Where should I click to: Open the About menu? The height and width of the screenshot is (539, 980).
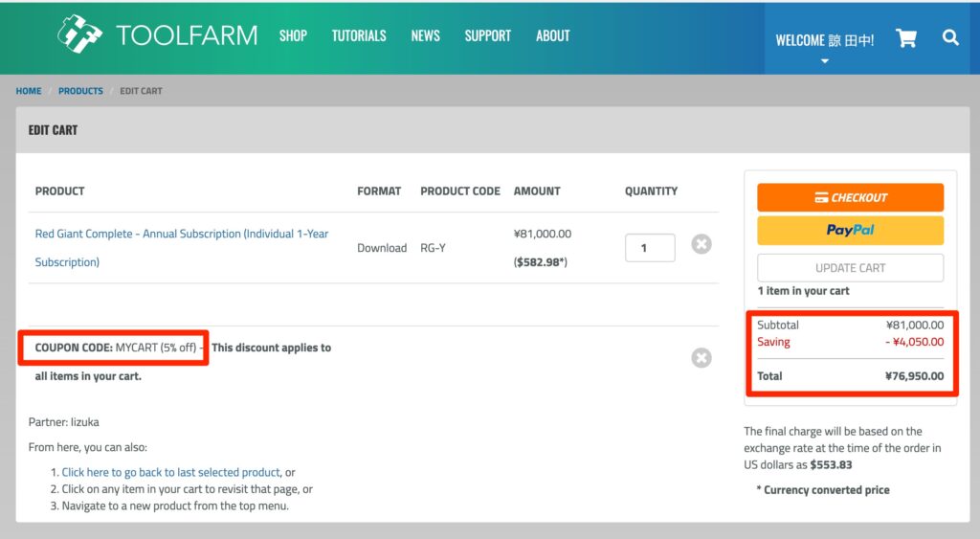pos(553,35)
